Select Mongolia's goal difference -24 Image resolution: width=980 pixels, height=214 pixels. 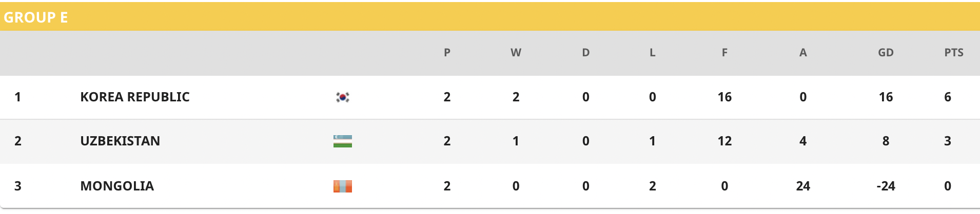886,186
